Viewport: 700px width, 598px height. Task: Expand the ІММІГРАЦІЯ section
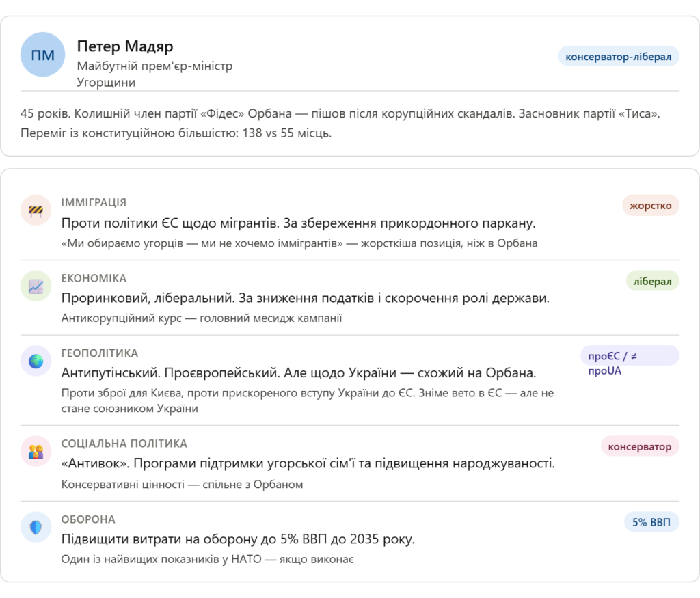pos(94,202)
